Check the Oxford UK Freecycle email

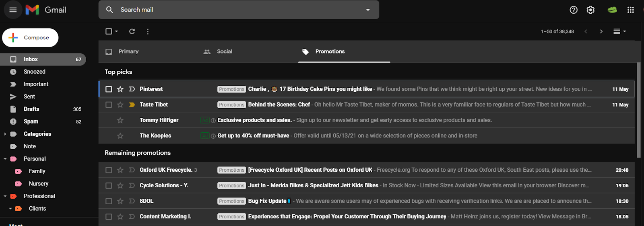click(x=109, y=170)
